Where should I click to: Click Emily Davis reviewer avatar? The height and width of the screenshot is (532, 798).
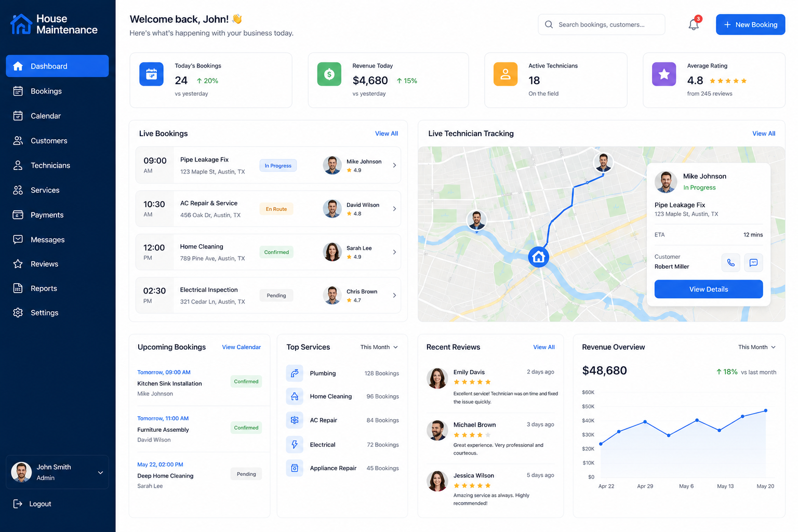coord(437,378)
